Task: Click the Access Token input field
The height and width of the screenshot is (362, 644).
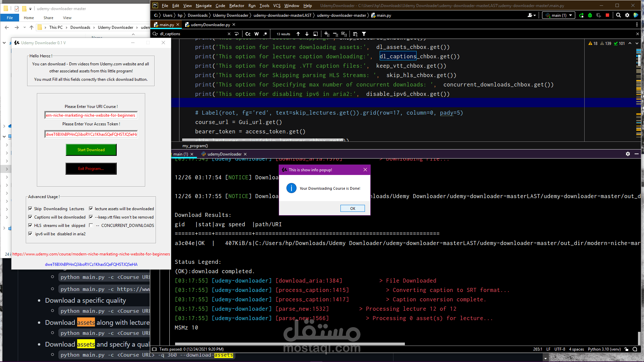Action: pyautogui.click(x=91, y=134)
